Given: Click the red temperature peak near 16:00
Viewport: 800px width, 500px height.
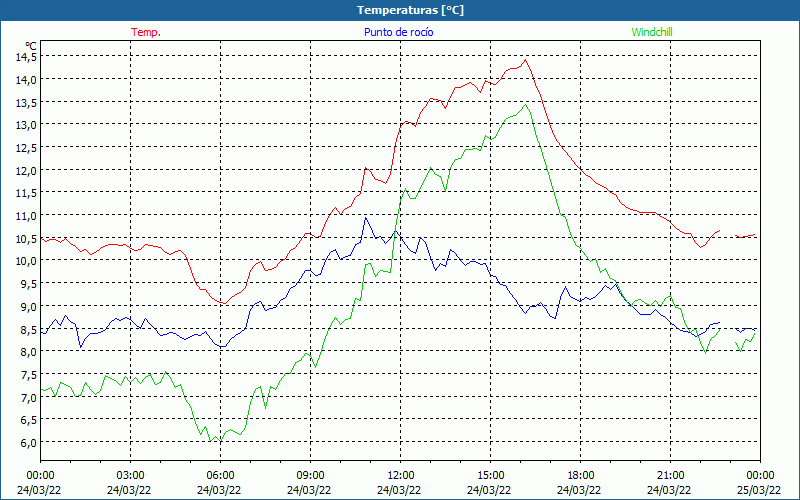Looking at the screenshot, I should [525, 60].
